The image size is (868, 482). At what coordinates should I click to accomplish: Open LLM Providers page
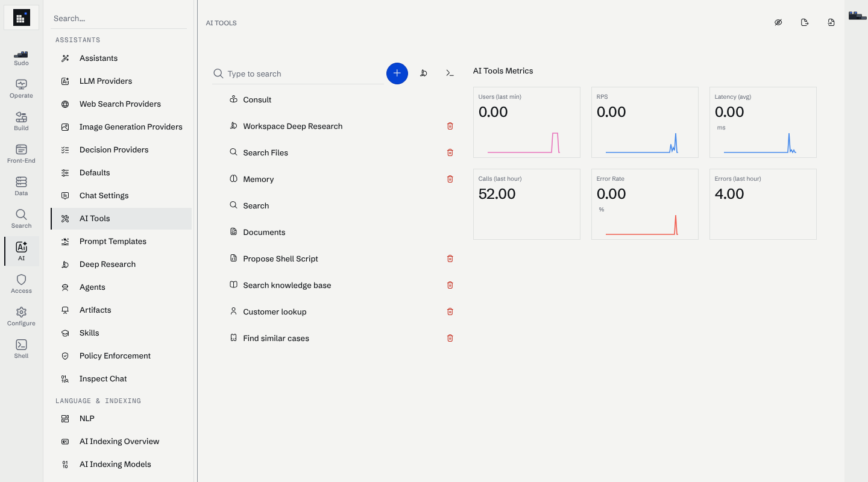(x=121, y=81)
